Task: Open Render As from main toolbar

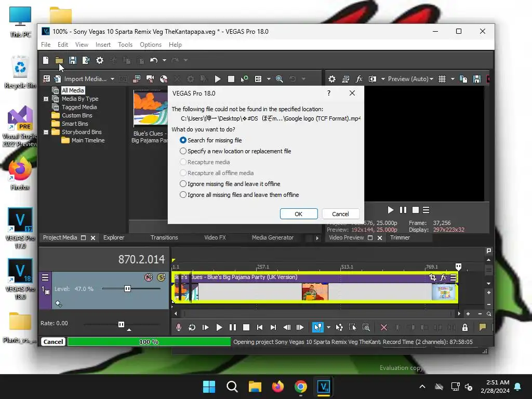Action: click(x=86, y=60)
